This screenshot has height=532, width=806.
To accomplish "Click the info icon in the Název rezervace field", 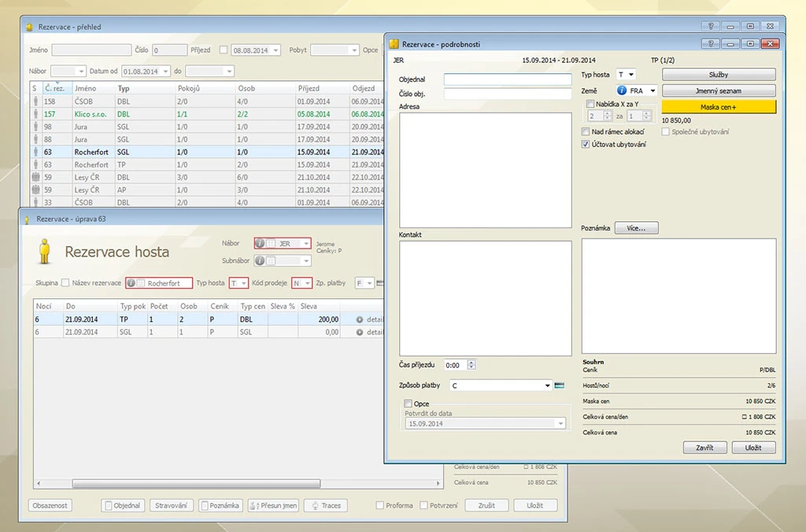I will point(131,283).
